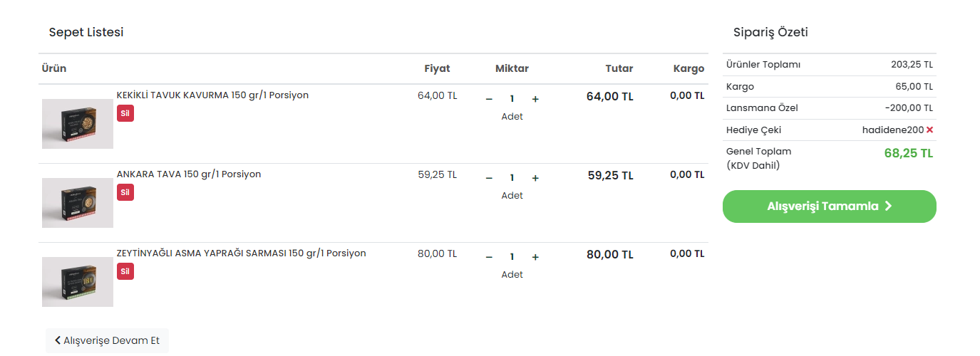This screenshot has height=356, width=980.
Task: Go back with Alışverişe Devam Et
Action: point(107,340)
